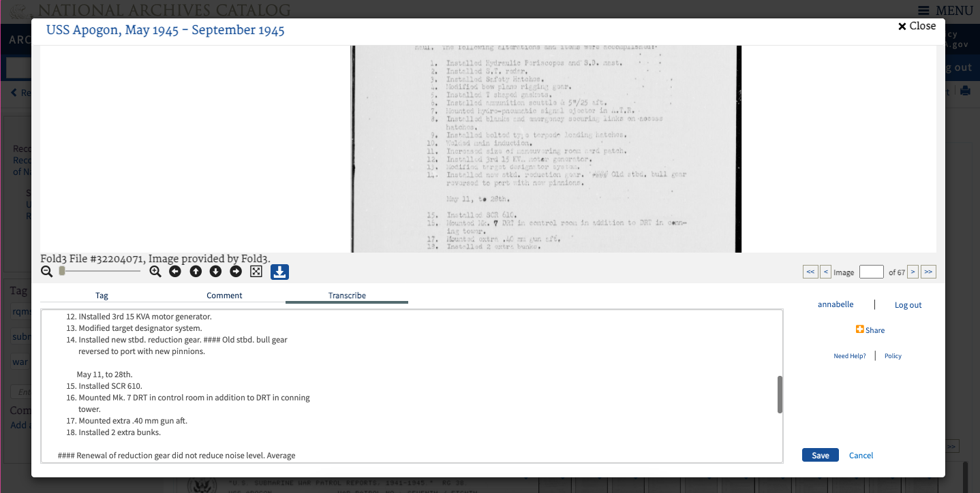Select the Transcribe tab
This screenshot has height=493, width=980.
pos(347,296)
